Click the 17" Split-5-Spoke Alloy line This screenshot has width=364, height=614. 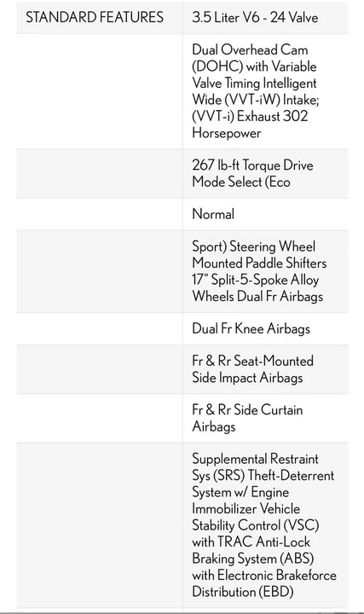[x=255, y=280]
